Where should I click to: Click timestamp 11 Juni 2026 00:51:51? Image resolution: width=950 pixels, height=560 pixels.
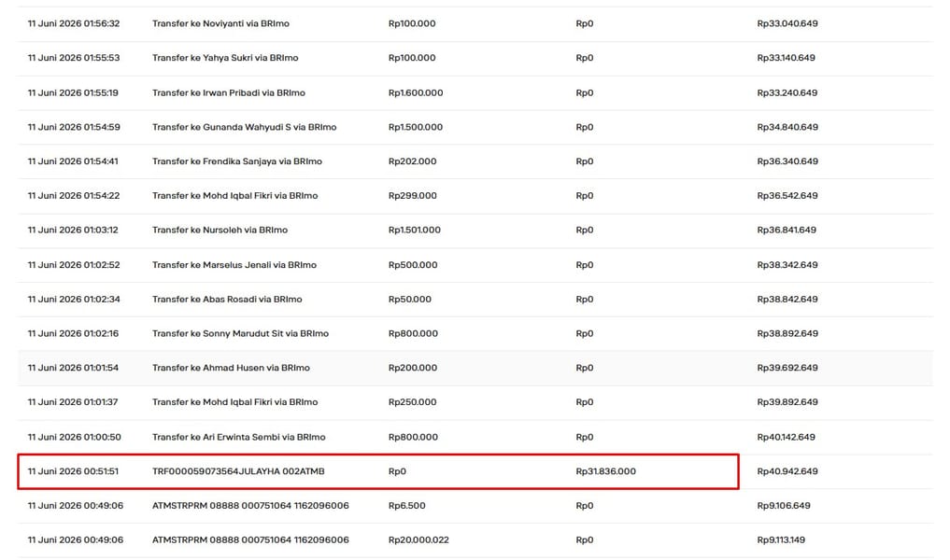point(73,471)
